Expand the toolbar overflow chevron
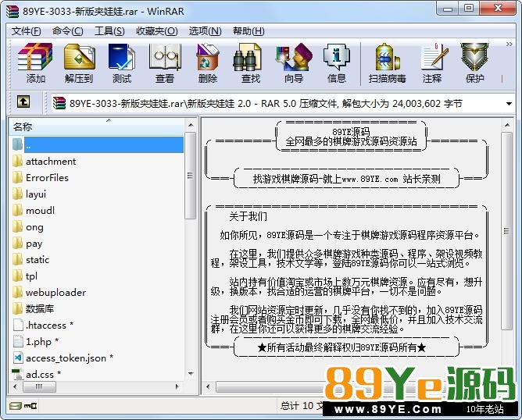The image size is (522, 420). tap(509, 44)
